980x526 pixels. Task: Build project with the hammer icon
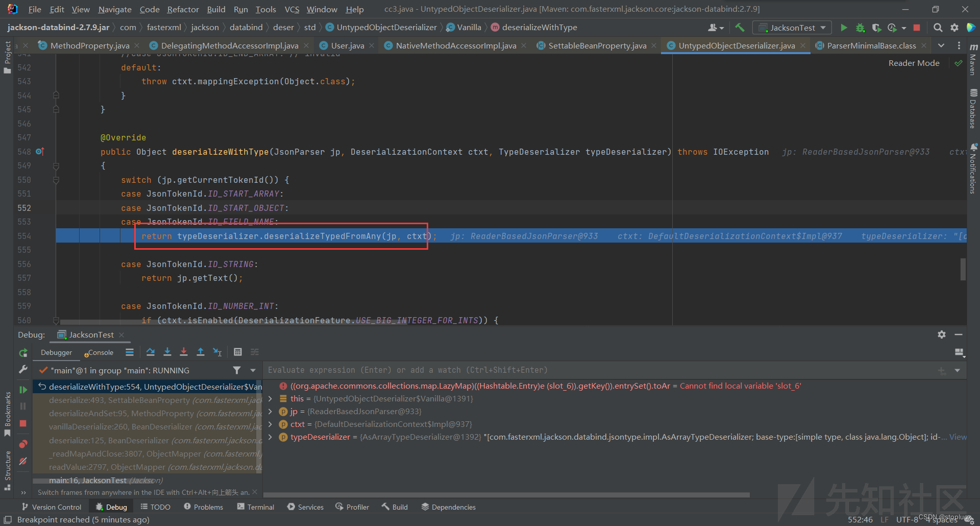(740, 28)
